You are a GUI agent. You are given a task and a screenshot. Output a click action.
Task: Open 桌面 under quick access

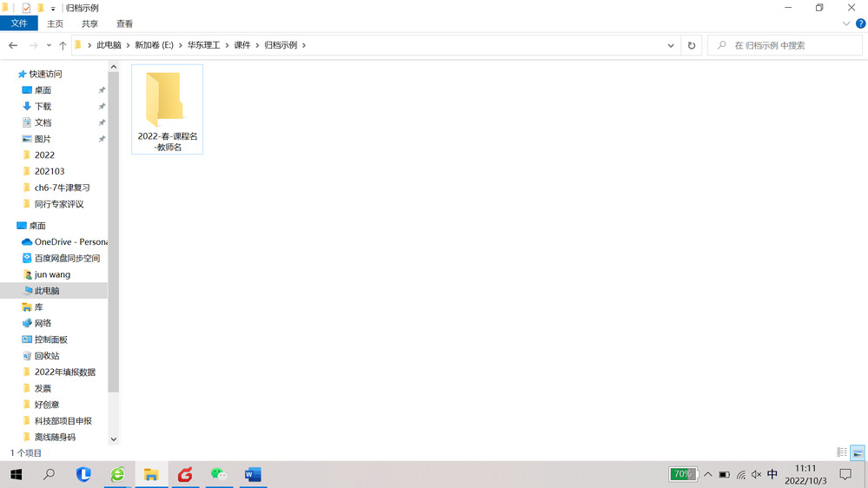[43, 90]
